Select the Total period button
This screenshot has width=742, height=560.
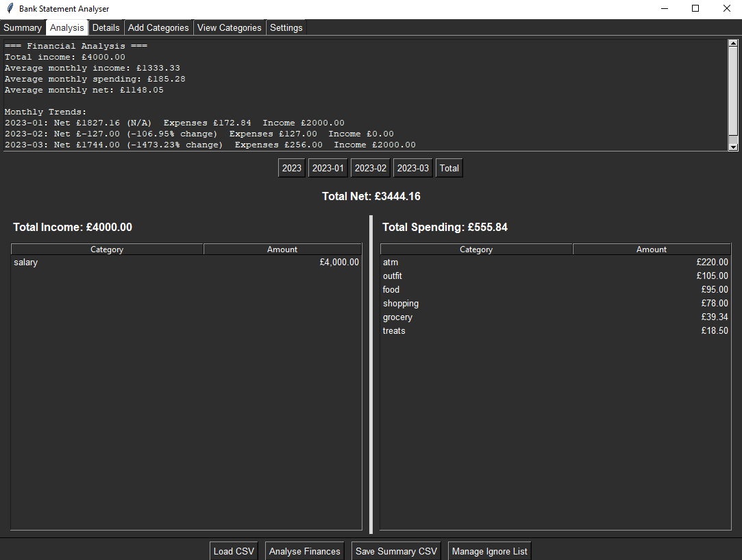click(449, 168)
